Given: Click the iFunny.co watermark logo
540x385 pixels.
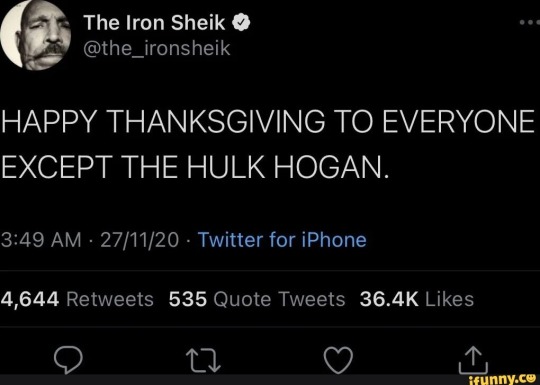Looking at the screenshot, I should (504, 379).
